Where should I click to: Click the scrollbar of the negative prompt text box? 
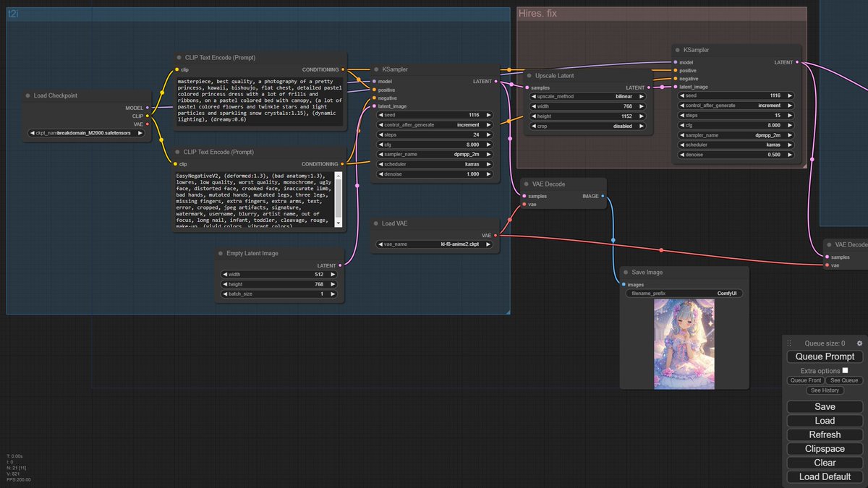pos(339,200)
